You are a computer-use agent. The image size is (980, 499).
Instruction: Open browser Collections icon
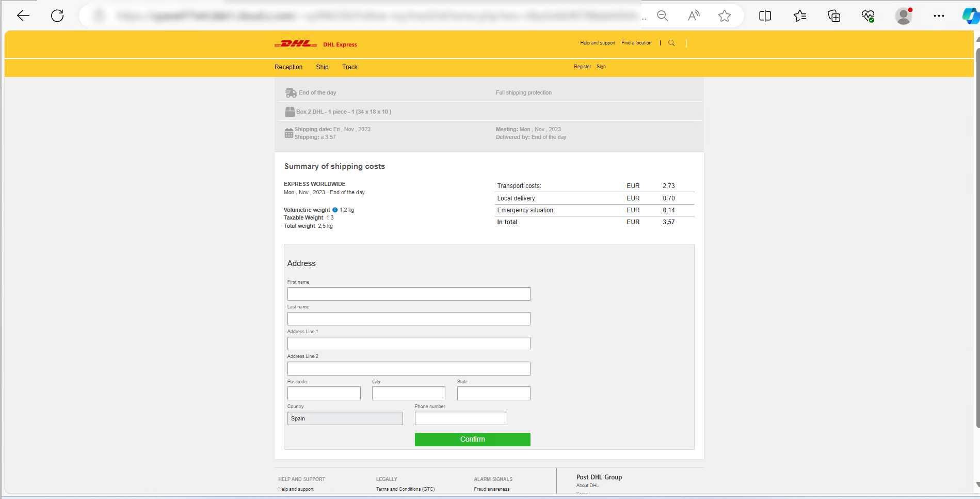pos(834,16)
